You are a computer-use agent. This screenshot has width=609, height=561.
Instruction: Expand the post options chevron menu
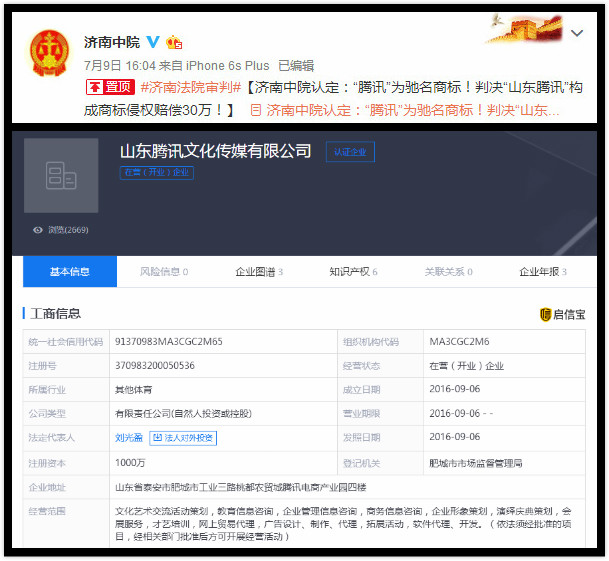click(x=577, y=33)
